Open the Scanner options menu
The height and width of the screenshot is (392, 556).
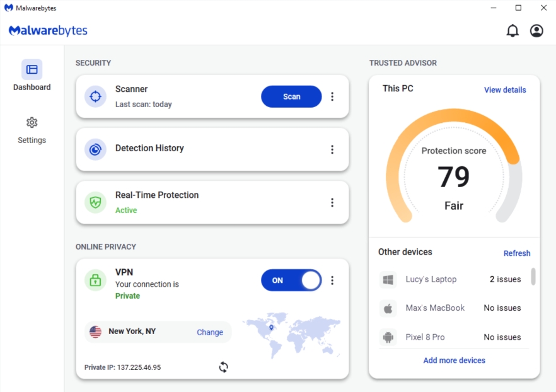pos(332,96)
